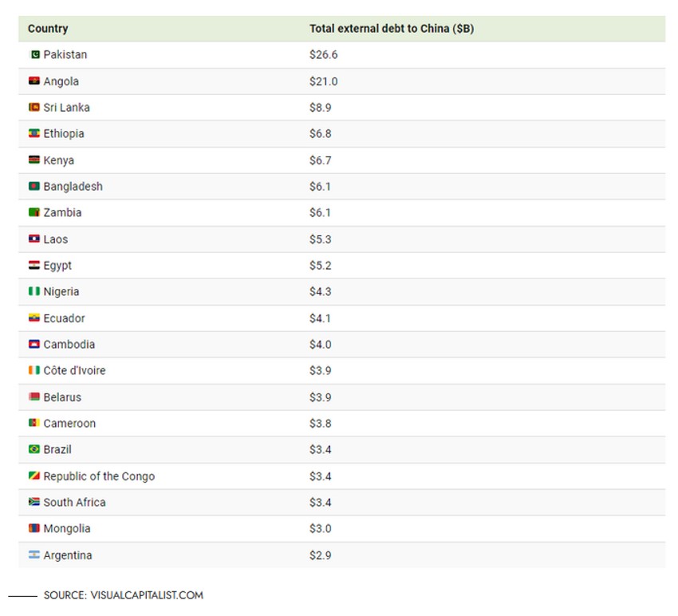
Task: Click the Brazil flag icon
Action: click(x=34, y=449)
